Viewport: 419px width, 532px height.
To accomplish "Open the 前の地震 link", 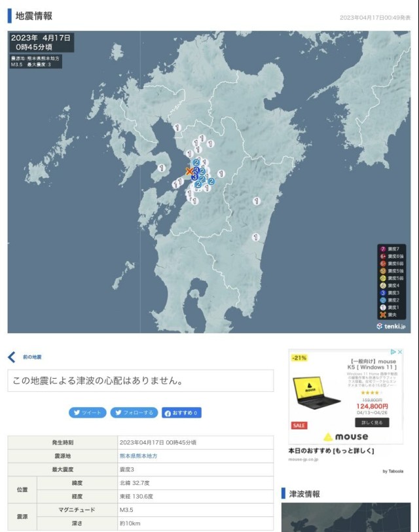I will click(x=32, y=357).
